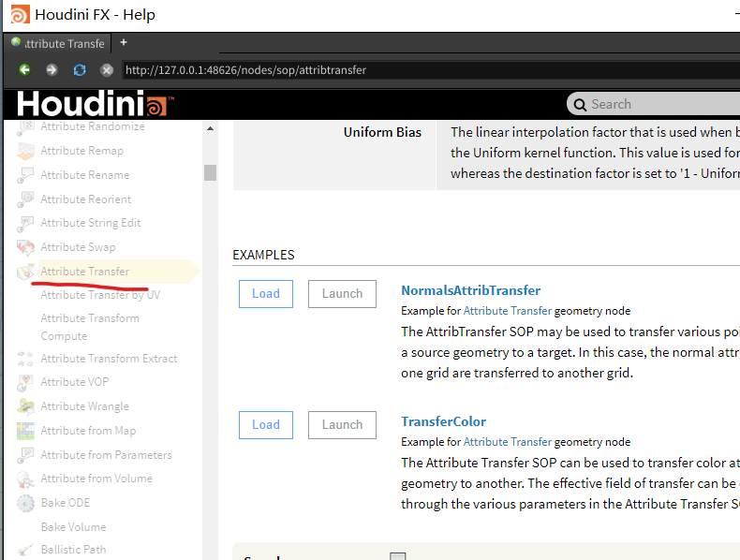Open Attribute Remap help page
The width and height of the screenshot is (740, 560).
pos(82,151)
